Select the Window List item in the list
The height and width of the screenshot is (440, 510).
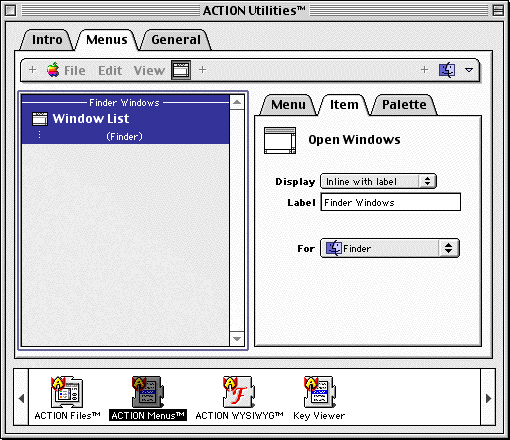point(125,119)
